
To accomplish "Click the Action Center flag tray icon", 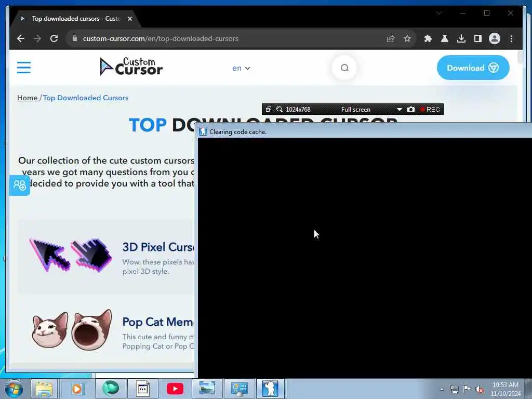I will 467,390.
